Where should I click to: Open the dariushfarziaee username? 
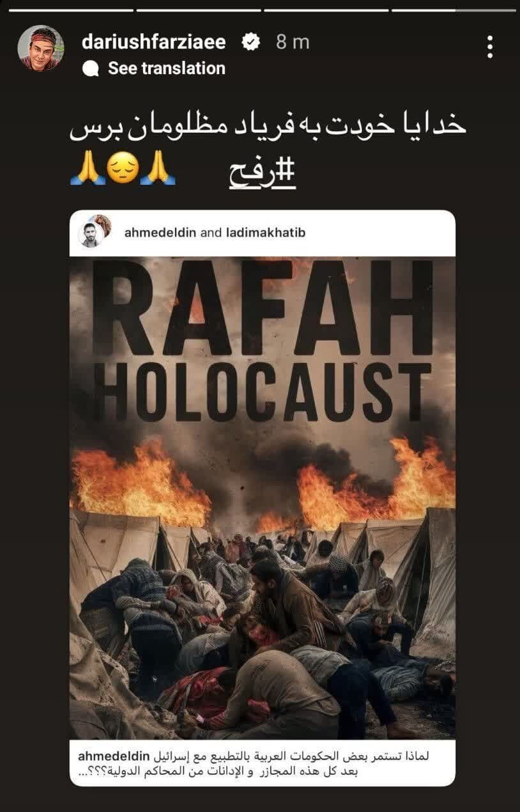(x=154, y=43)
